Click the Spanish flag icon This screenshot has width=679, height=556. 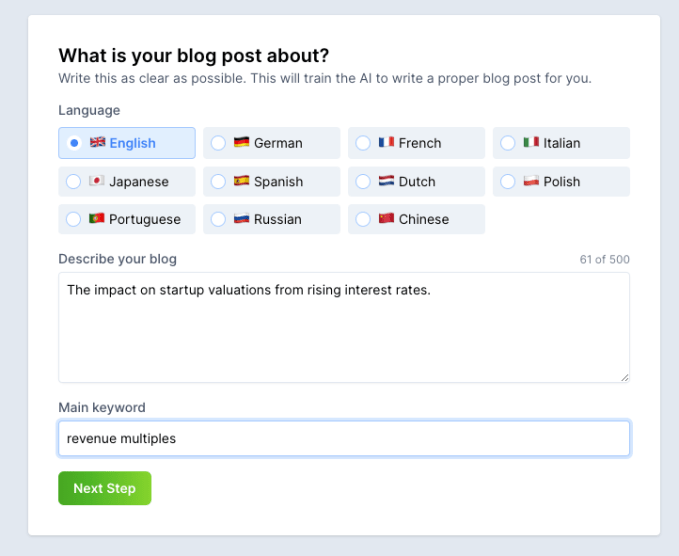(x=242, y=181)
